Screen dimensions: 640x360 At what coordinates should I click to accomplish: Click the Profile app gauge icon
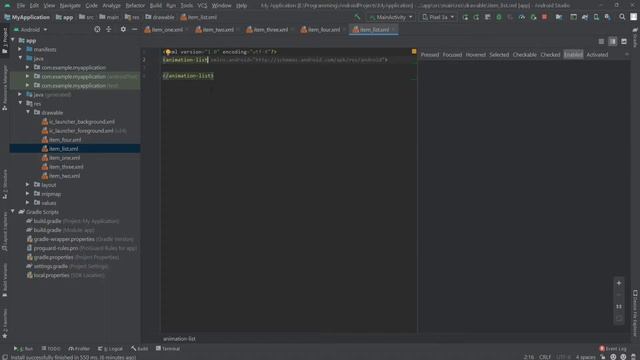pyautogui.click(x=522, y=17)
